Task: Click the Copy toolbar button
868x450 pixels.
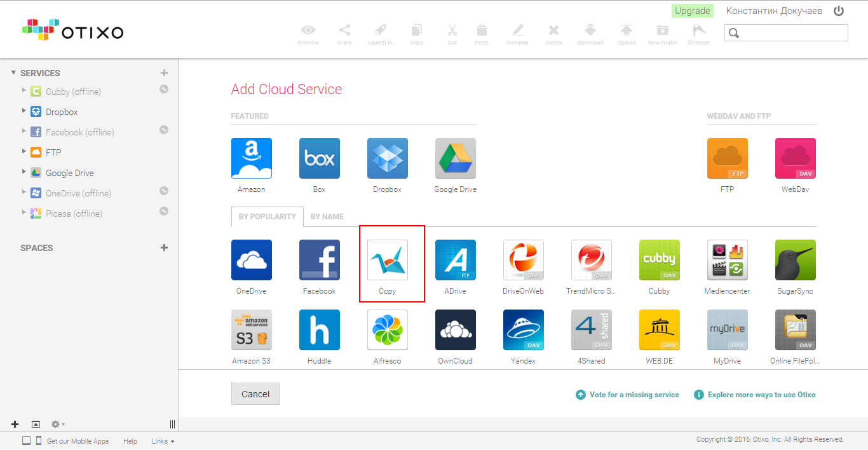Action: tap(417, 34)
